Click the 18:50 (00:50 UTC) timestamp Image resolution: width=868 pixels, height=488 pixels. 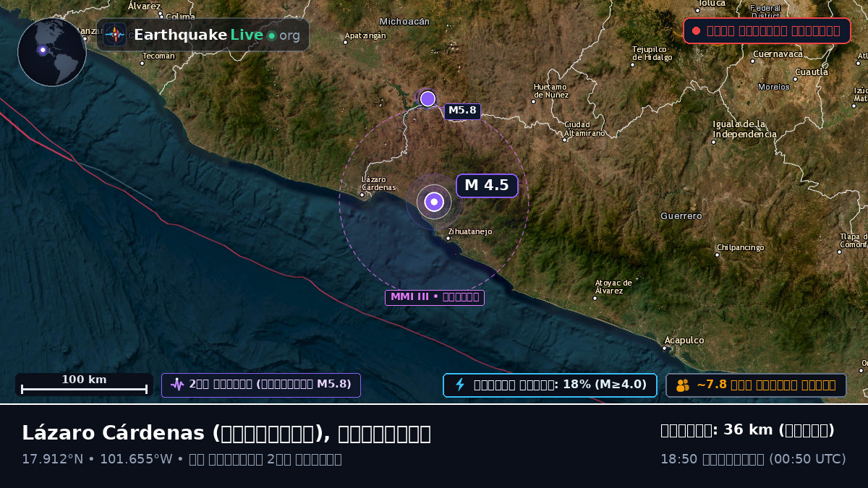[753, 459]
